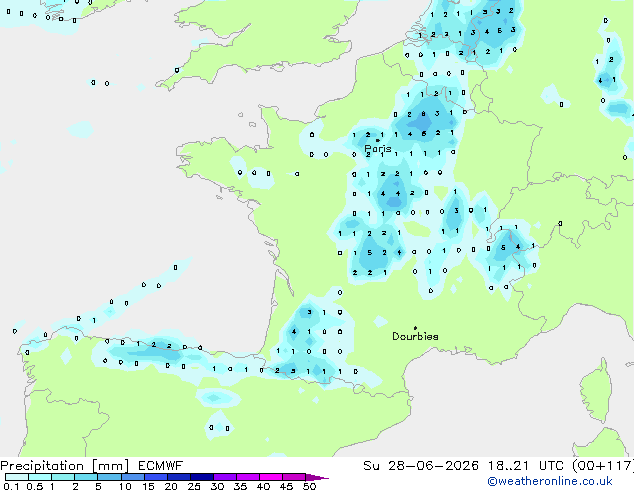This screenshot has height=490, width=634.
Task: Click the '10' legend scale label
Action: 125,486
